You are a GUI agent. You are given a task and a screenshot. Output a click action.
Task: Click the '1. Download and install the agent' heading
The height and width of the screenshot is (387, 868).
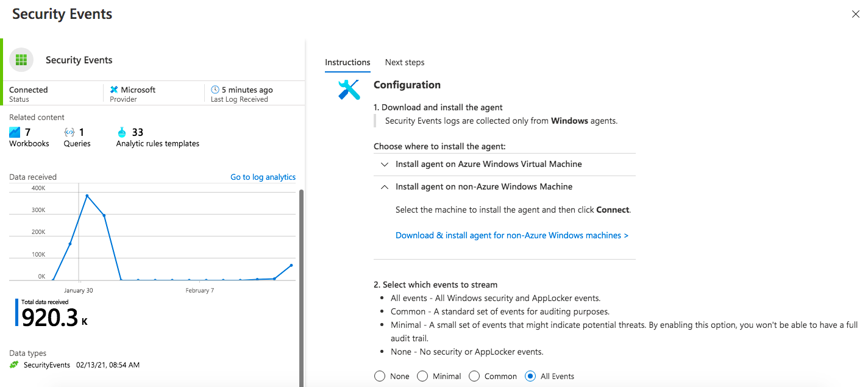438,107
